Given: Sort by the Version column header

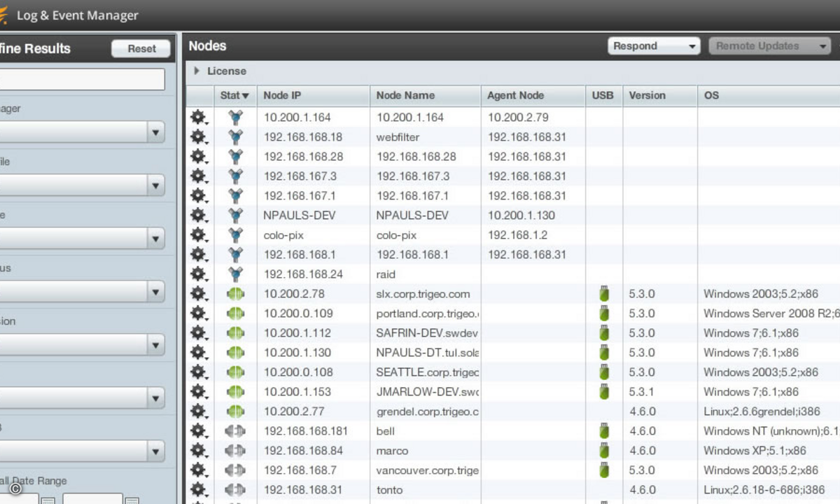Looking at the screenshot, I should [660, 95].
